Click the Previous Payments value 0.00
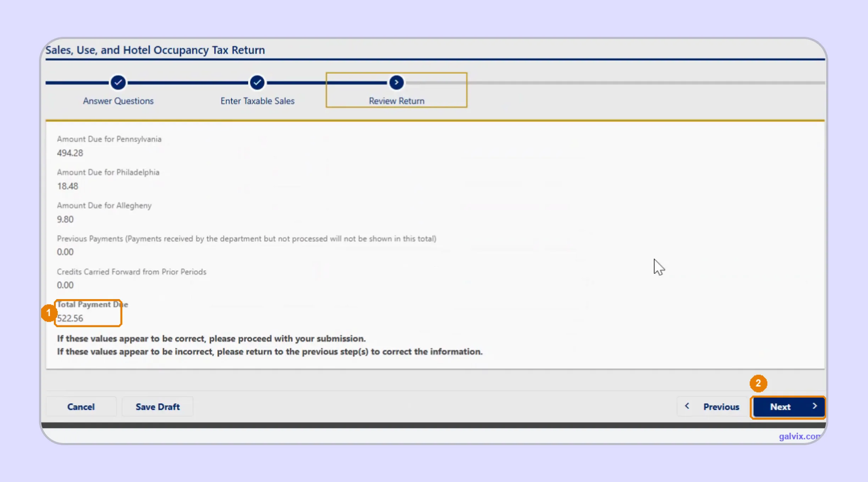Viewport: 868px width, 482px height. (x=65, y=252)
